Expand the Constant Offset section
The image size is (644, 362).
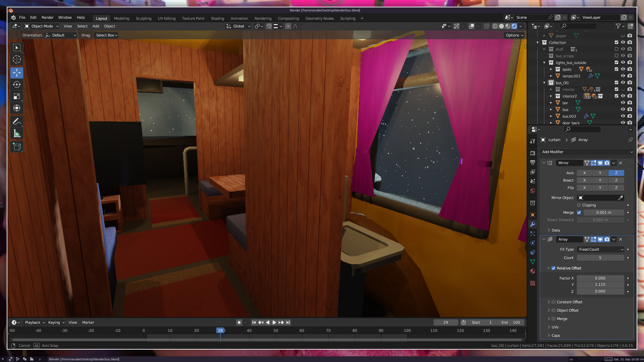pos(549,302)
